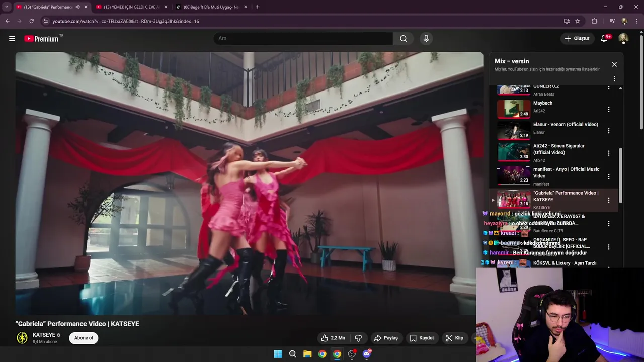Click the playlist panel scrollbar

click(620, 174)
